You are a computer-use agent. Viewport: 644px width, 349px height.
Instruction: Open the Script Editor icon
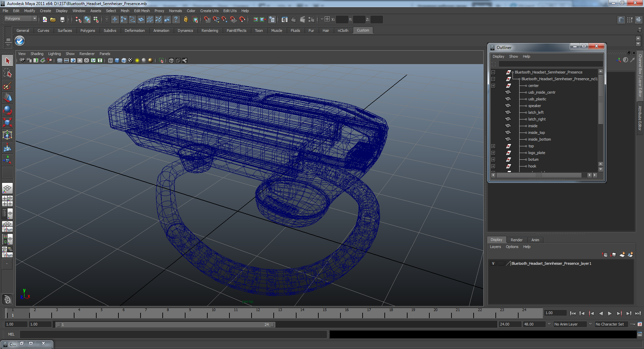[640, 334]
